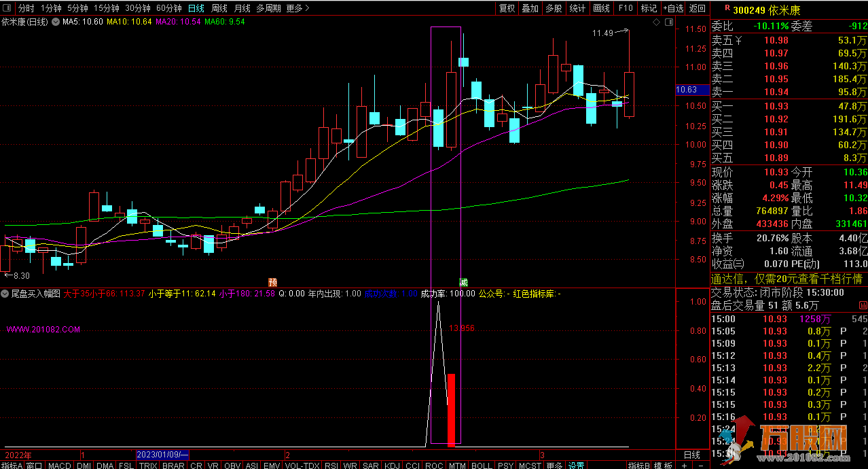Select the 日线 daily period

(196, 8)
